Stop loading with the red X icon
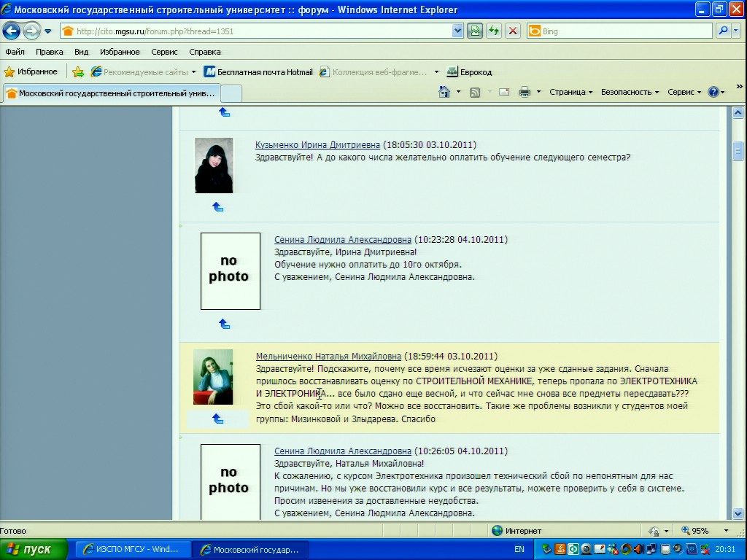747x560 pixels. [513, 31]
